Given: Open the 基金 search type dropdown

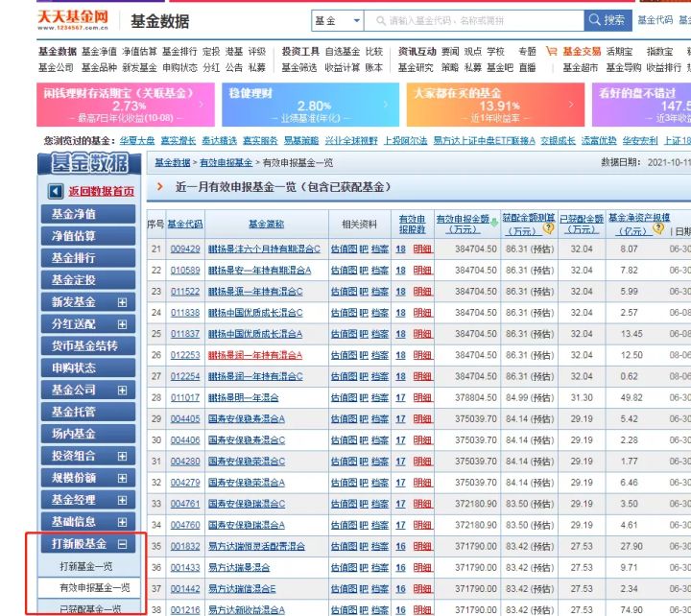Looking at the screenshot, I should pos(338,20).
